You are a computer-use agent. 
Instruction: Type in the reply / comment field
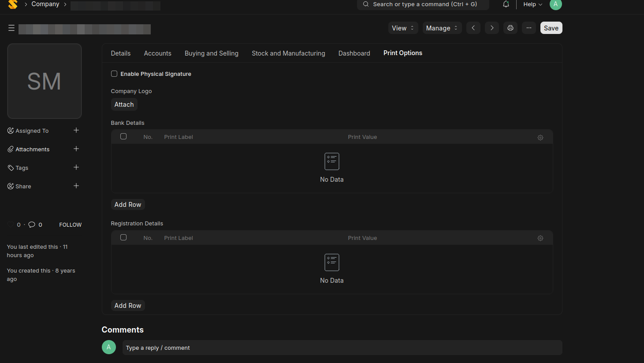click(x=342, y=348)
